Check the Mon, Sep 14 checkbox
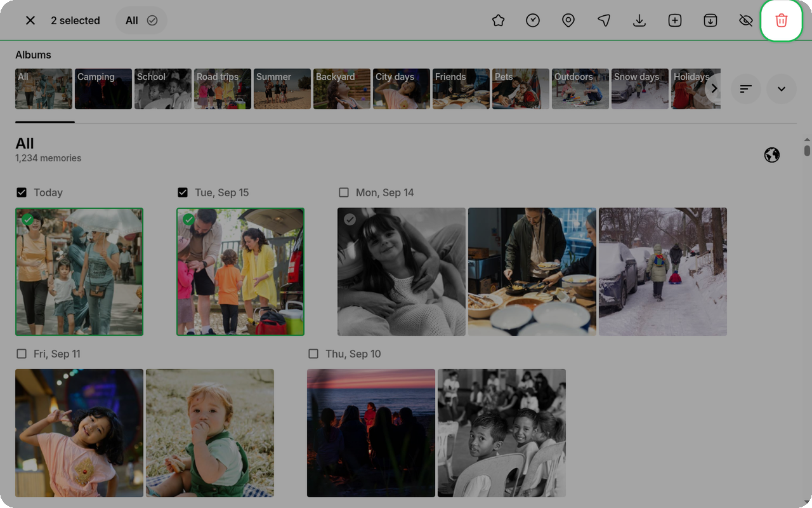 (x=344, y=192)
